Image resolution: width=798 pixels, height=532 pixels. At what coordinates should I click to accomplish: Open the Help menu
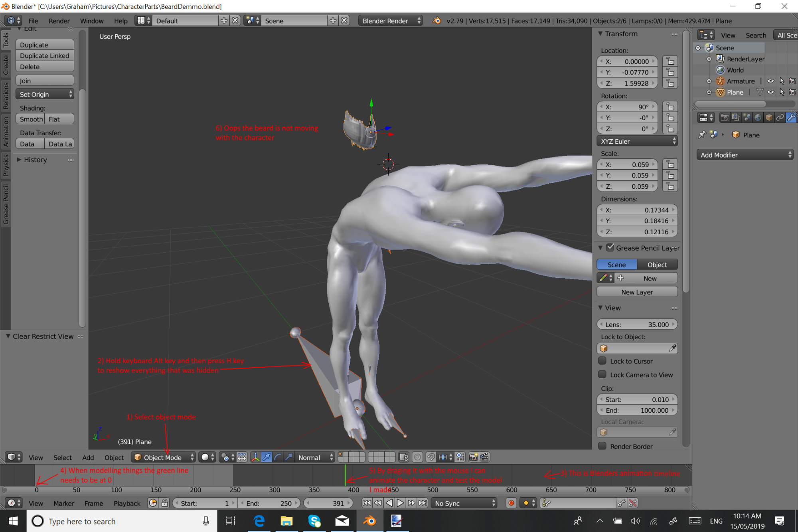(121, 21)
